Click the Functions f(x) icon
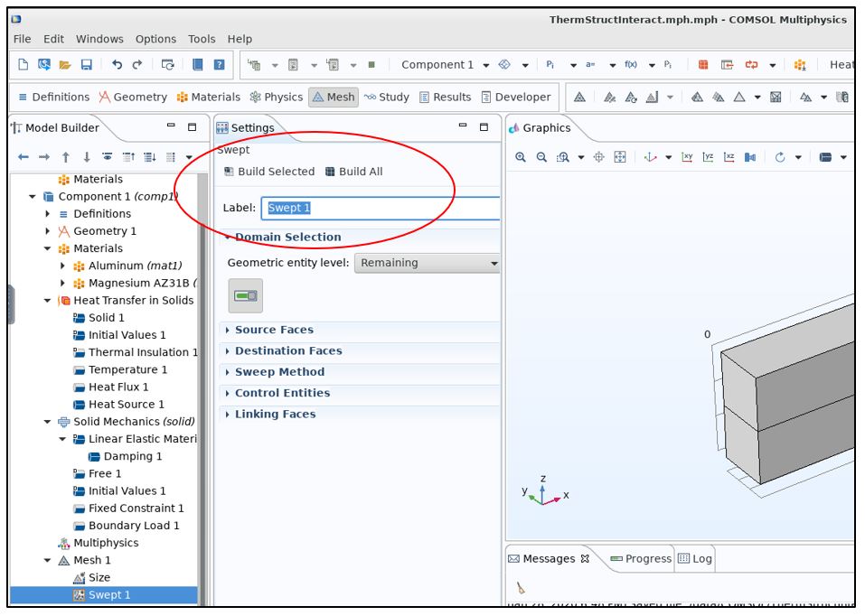Image resolution: width=865 pixels, height=616 pixels. 631,64
